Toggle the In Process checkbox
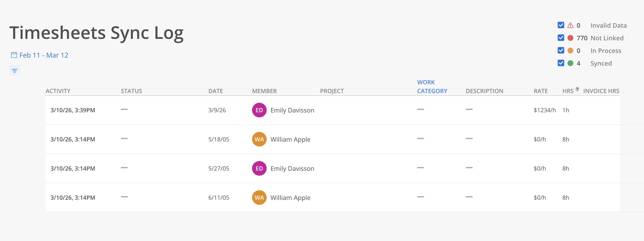This screenshot has width=644, height=241. 561,51
